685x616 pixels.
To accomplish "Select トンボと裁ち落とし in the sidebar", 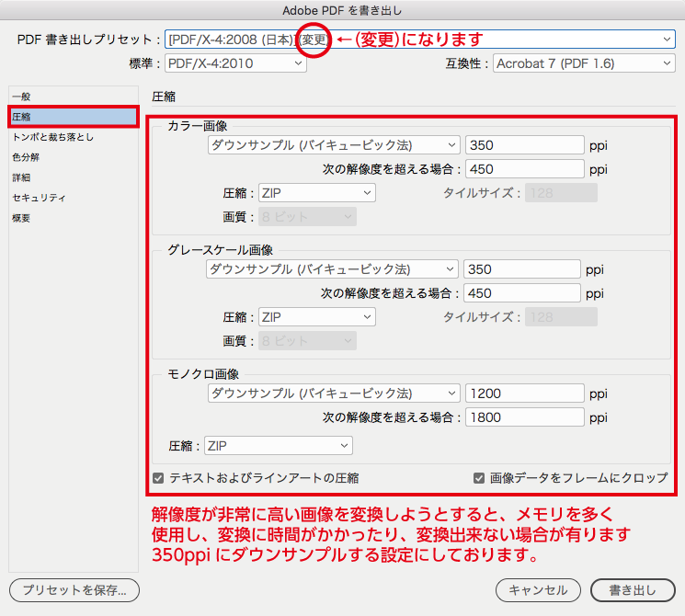I will click(x=73, y=137).
